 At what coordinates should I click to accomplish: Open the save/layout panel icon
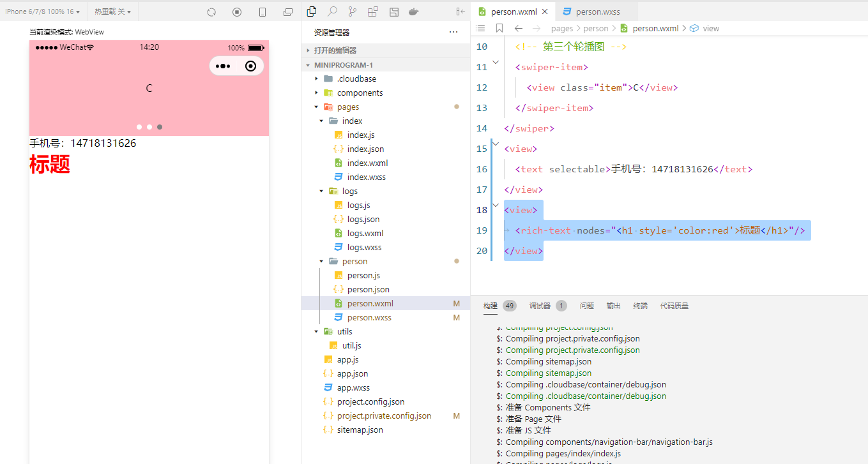(394, 11)
